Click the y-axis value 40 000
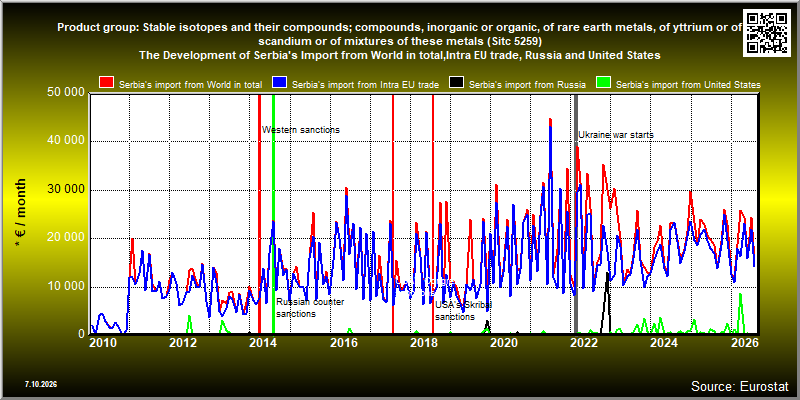Screen dimensions: 800x400 [x=66, y=141]
